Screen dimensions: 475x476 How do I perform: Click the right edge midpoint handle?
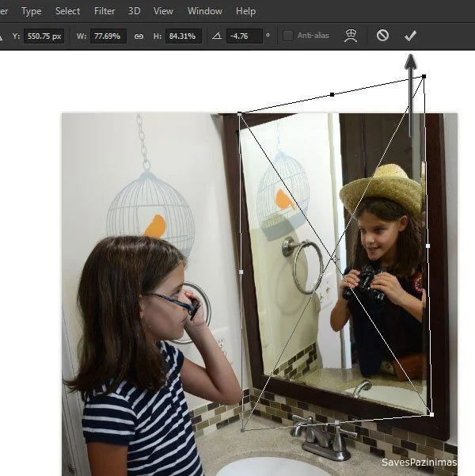click(x=428, y=246)
